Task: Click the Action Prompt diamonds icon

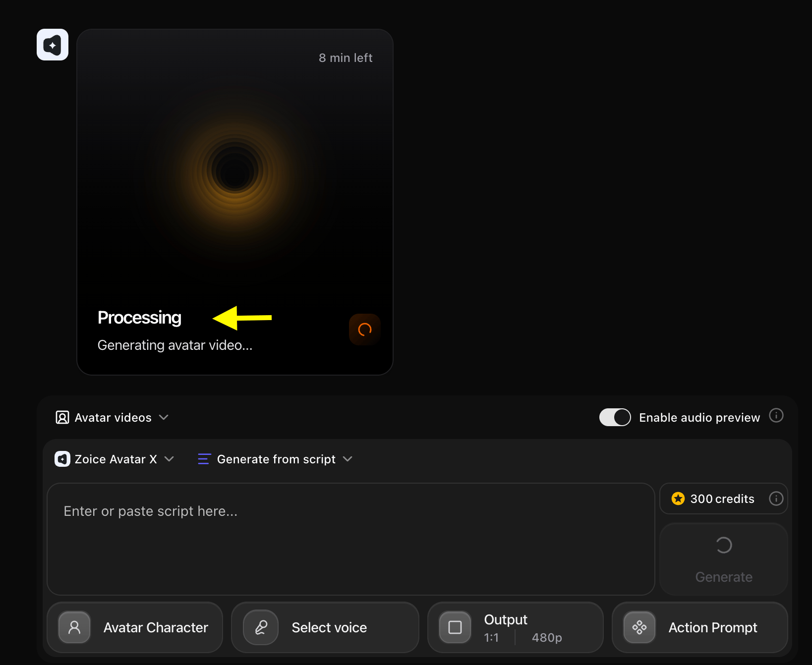Action: (639, 627)
